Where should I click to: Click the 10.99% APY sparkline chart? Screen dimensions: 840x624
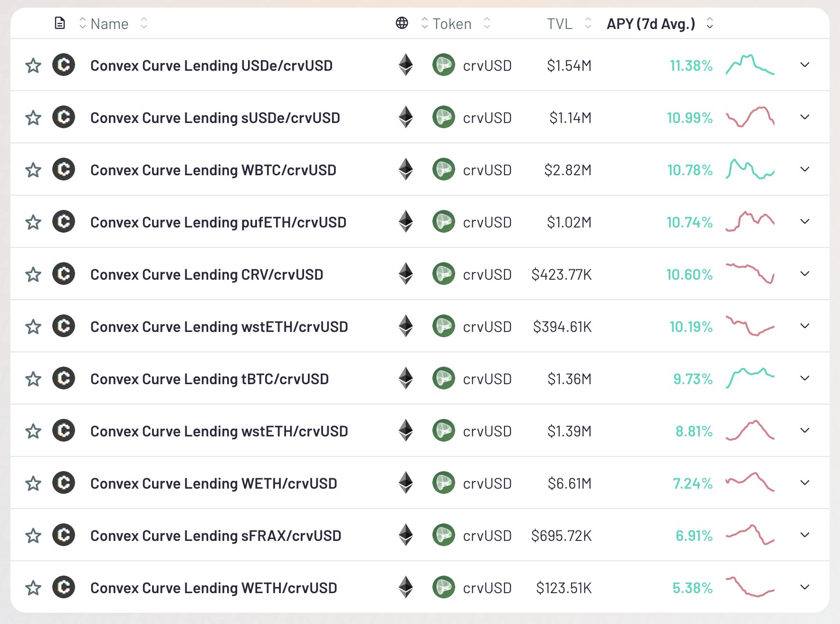click(750, 117)
